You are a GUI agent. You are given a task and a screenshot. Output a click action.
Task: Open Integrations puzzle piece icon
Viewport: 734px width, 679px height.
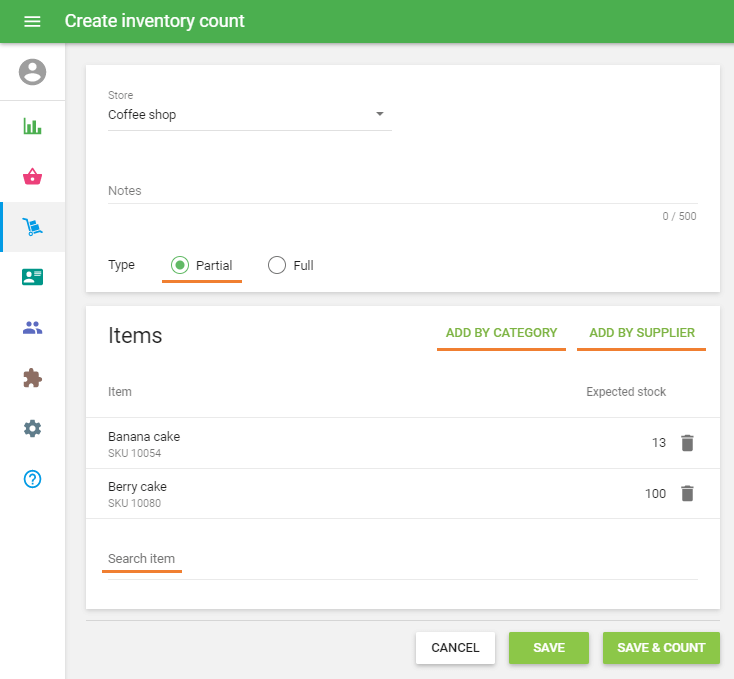pyautogui.click(x=33, y=378)
